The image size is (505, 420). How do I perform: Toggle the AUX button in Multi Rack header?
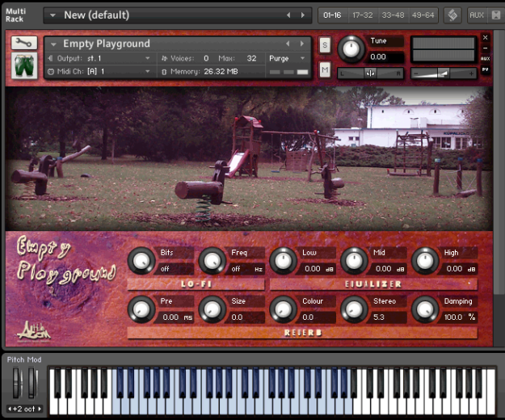click(477, 15)
